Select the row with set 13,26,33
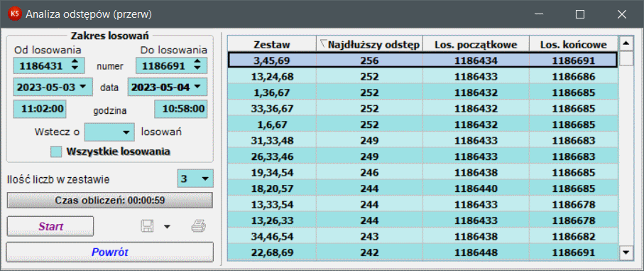The height and width of the screenshot is (271, 644). point(422,220)
